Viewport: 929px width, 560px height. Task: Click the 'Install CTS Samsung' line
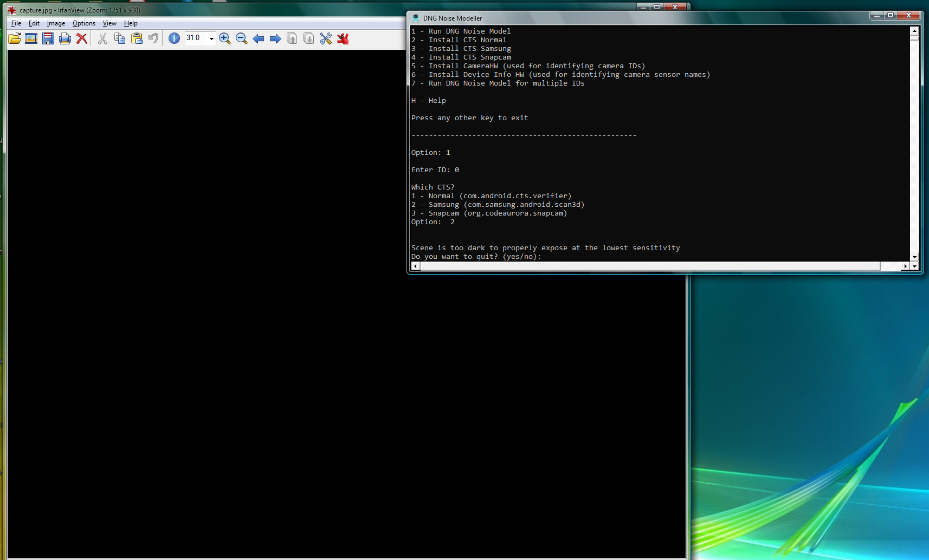tap(461, 49)
